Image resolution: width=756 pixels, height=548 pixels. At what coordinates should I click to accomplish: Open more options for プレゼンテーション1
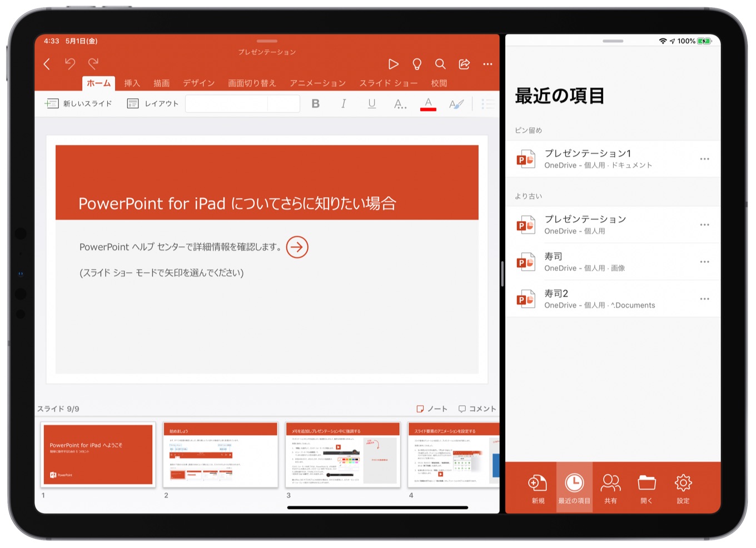pos(704,159)
